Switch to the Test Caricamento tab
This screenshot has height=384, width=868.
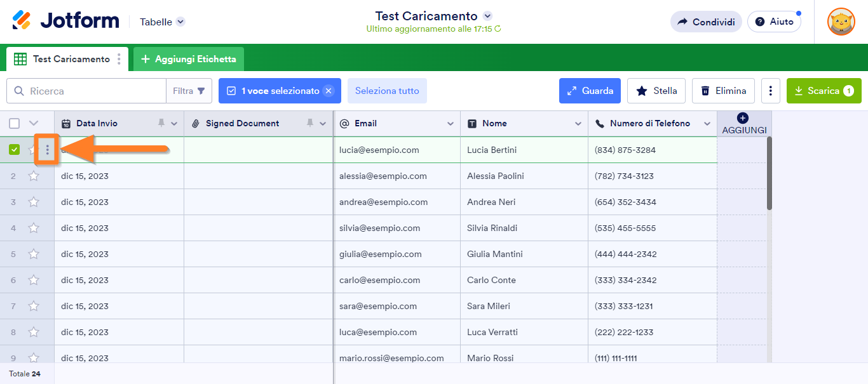pyautogui.click(x=71, y=59)
